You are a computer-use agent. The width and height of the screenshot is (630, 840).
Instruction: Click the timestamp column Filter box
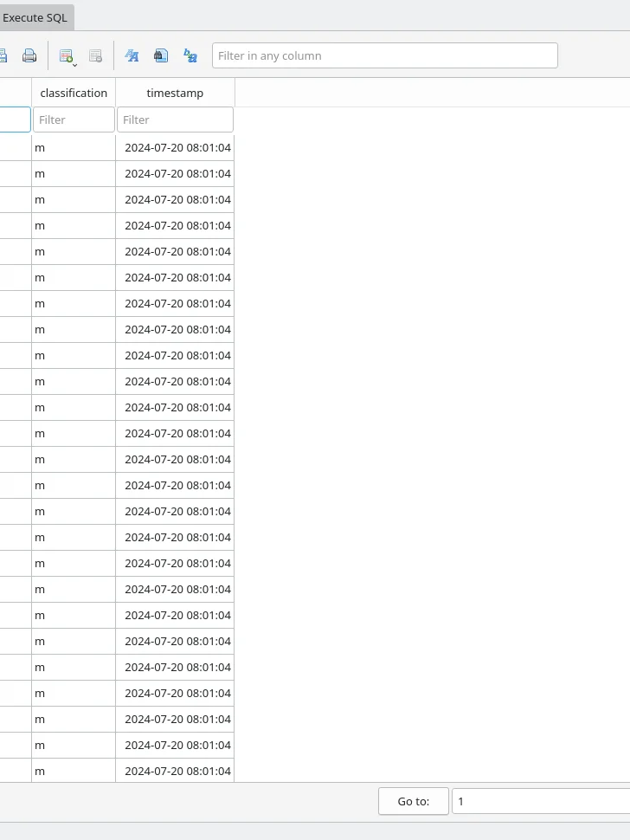[x=175, y=120]
